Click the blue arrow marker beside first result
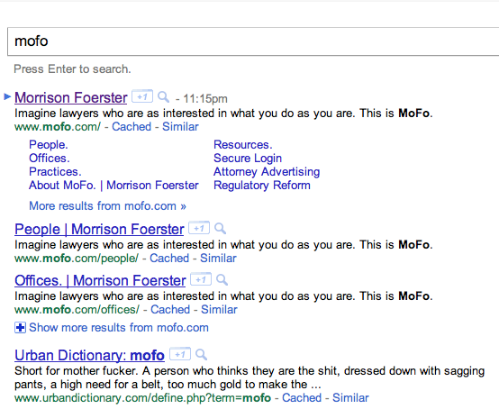This screenshot has width=499, height=409. pos(7,97)
